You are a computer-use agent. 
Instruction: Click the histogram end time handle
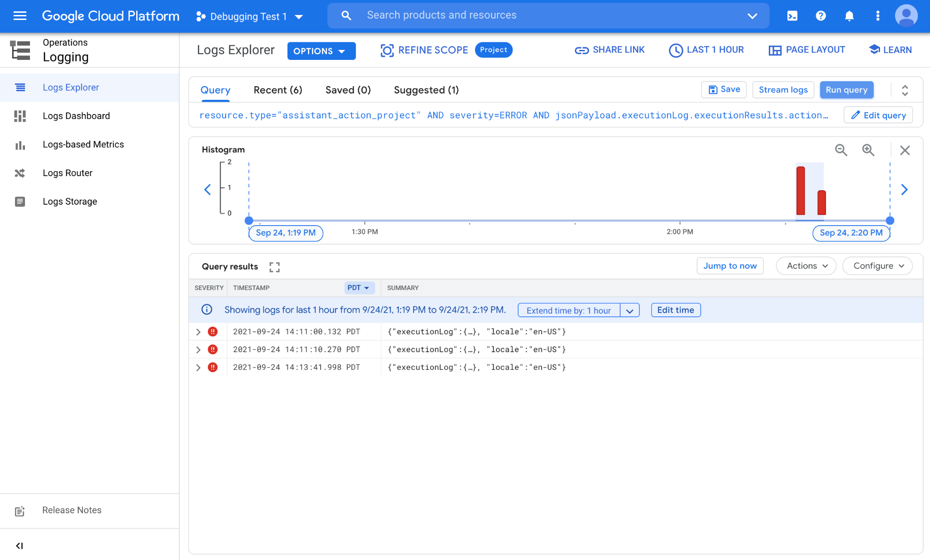pos(890,221)
